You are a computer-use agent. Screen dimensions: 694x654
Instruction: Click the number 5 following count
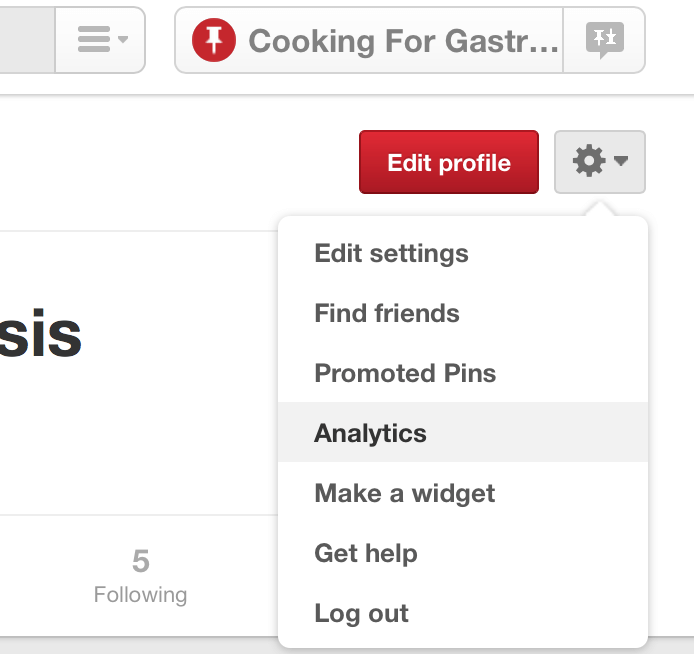[141, 561]
